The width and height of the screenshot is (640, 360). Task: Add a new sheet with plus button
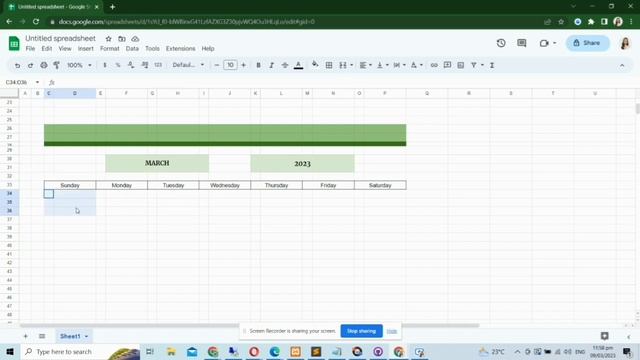pos(25,336)
